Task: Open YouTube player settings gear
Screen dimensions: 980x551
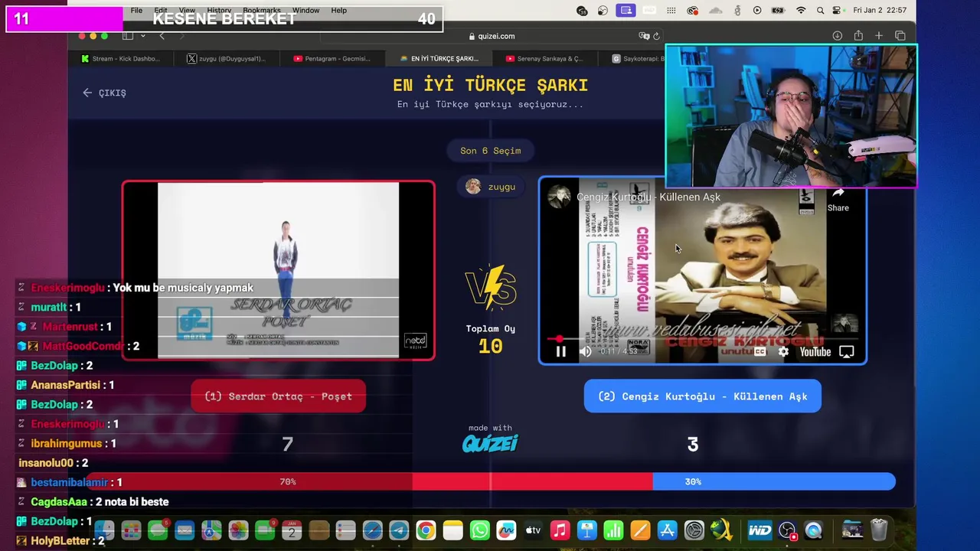Action: pos(783,351)
